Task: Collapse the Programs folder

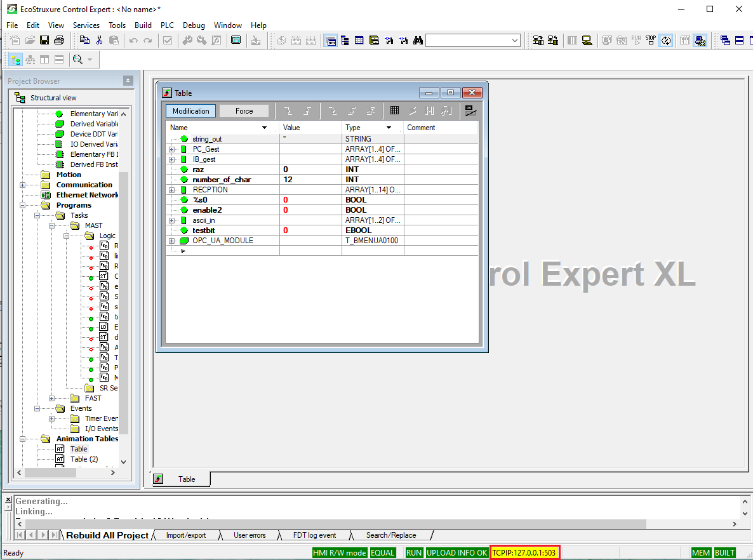Action: tap(22, 205)
